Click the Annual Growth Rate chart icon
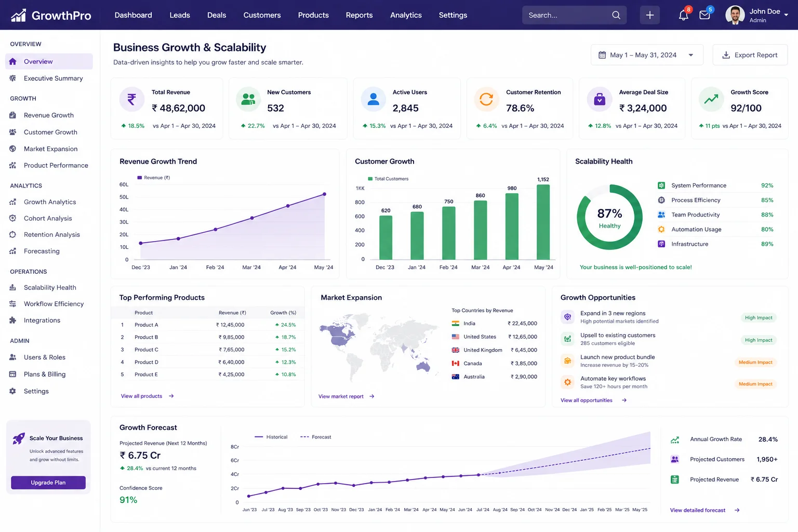The image size is (798, 532). click(675, 440)
